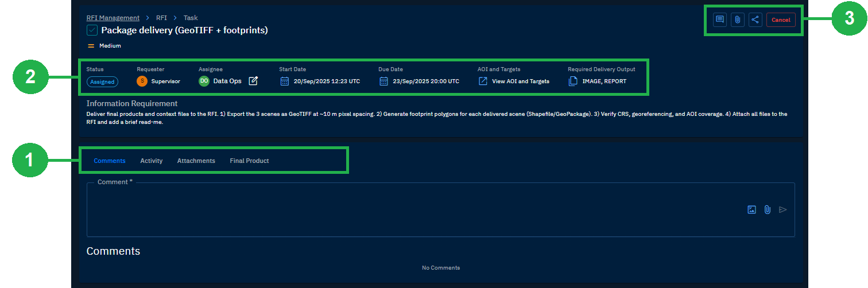Open the Attachments tab
Viewport: 868px width, 288px height.
(x=196, y=161)
